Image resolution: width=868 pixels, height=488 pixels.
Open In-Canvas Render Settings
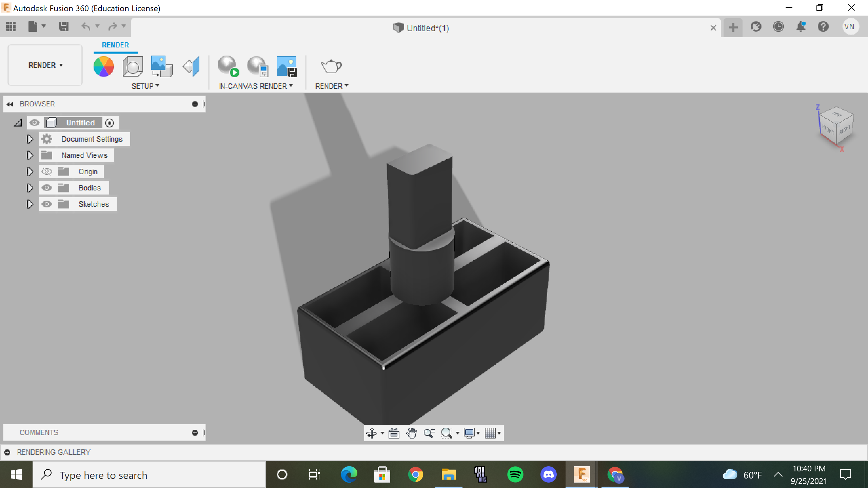pyautogui.click(x=258, y=66)
